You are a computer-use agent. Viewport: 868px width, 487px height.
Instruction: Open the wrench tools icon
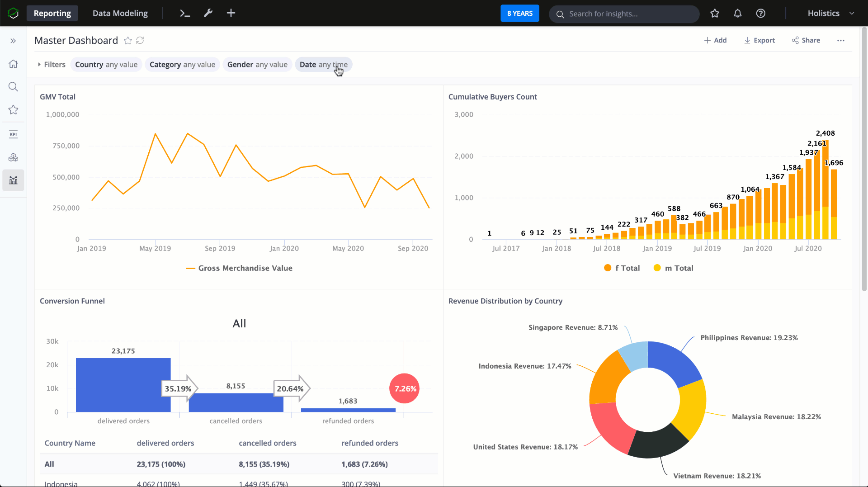(208, 13)
